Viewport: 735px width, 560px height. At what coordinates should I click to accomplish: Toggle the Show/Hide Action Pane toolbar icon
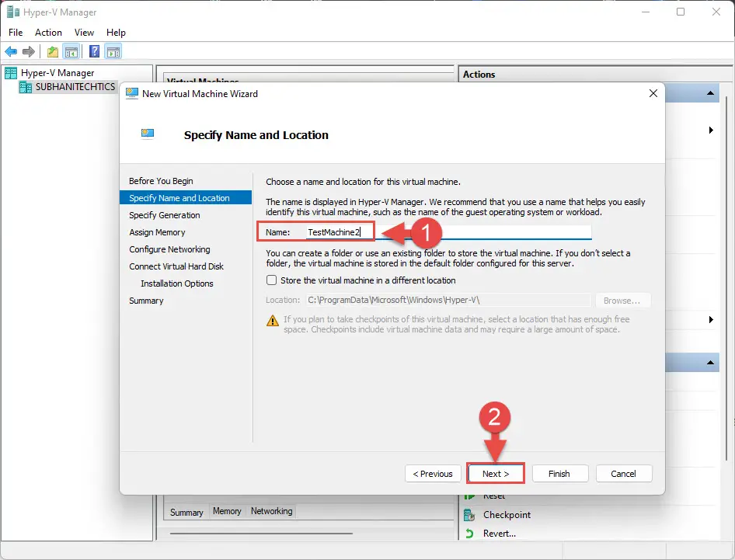(113, 51)
